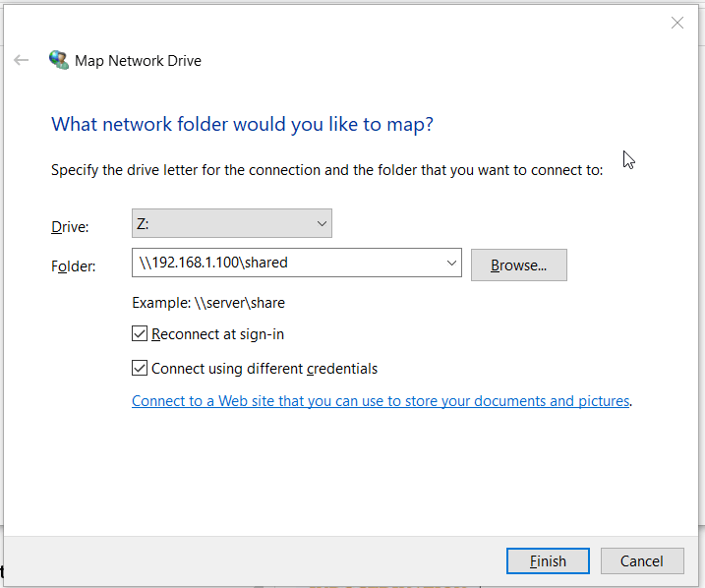
Task: Open the Drive letter dropdown showing Z:
Action: click(231, 223)
